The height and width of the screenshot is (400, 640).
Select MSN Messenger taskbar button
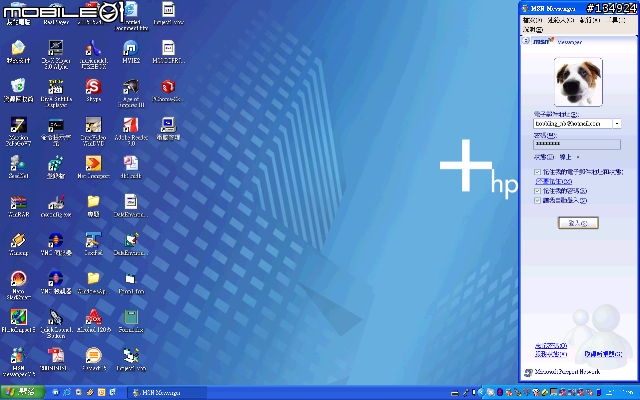(x=167, y=393)
